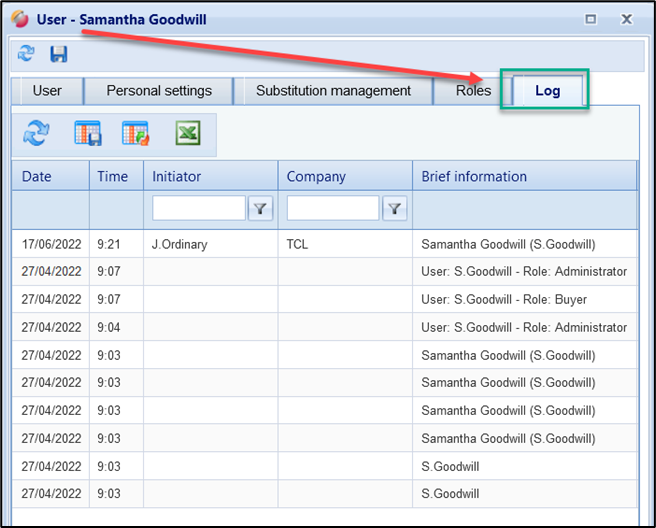Click the Company filter text field

click(333, 208)
